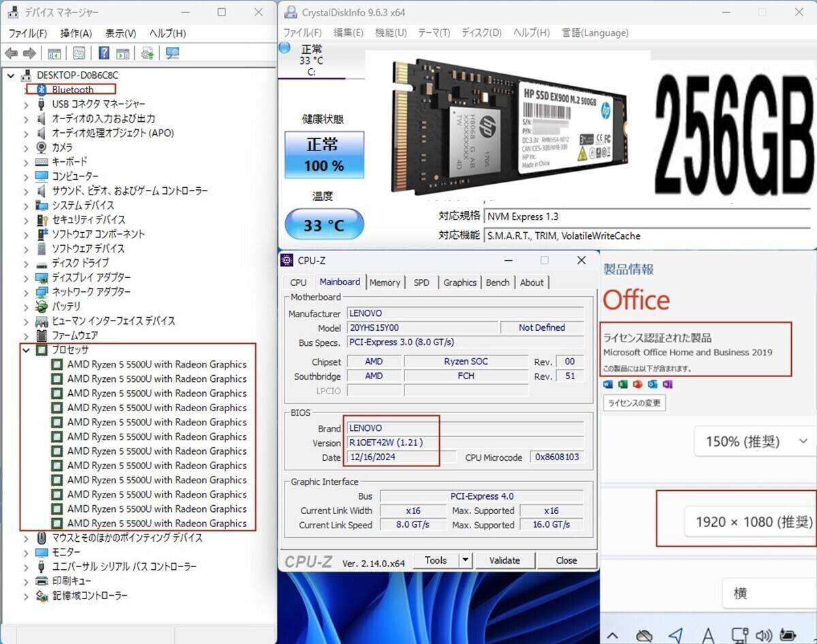Switch to CPU tab in CPU-Z
Screen dimensions: 817x644
tap(298, 283)
